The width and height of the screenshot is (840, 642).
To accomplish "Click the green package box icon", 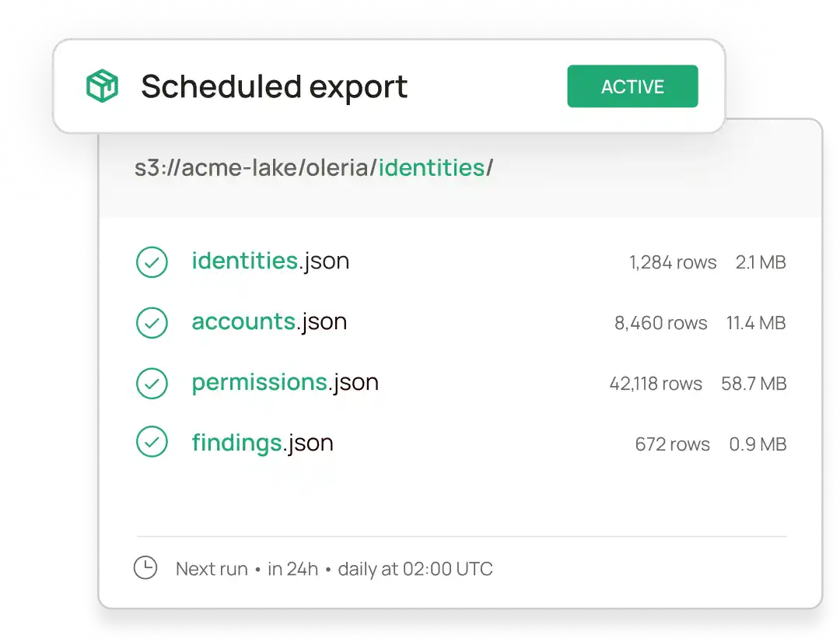I will pyautogui.click(x=102, y=86).
